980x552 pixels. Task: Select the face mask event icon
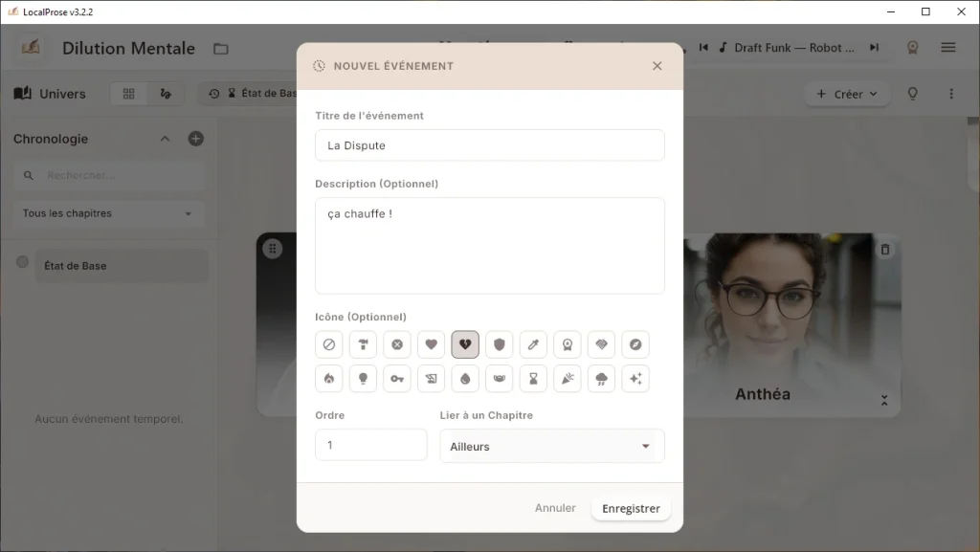click(500, 379)
